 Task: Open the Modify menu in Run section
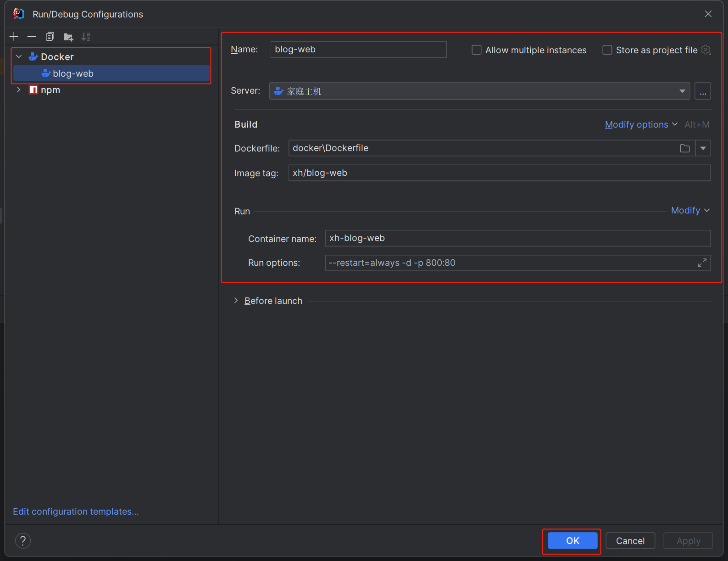(x=689, y=210)
